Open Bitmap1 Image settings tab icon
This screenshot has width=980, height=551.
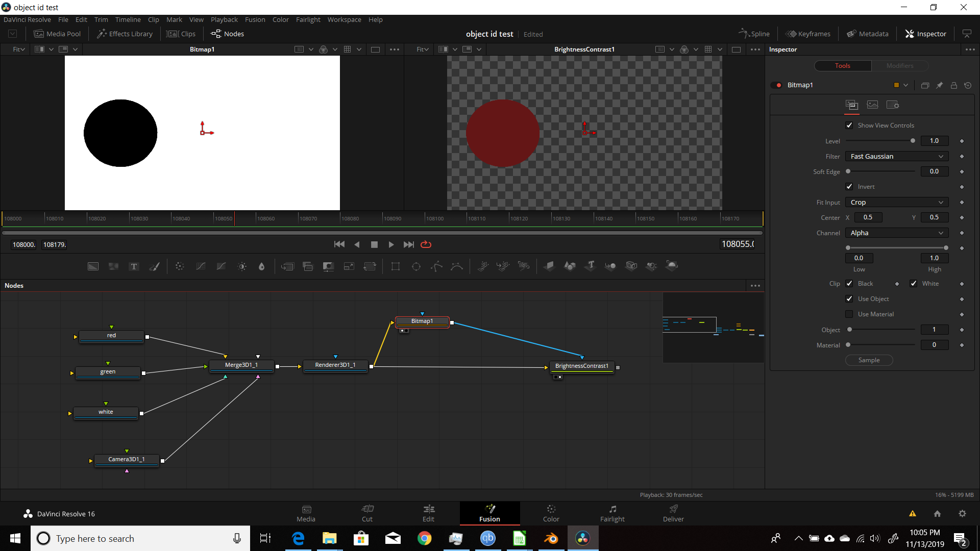[x=872, y=105]
